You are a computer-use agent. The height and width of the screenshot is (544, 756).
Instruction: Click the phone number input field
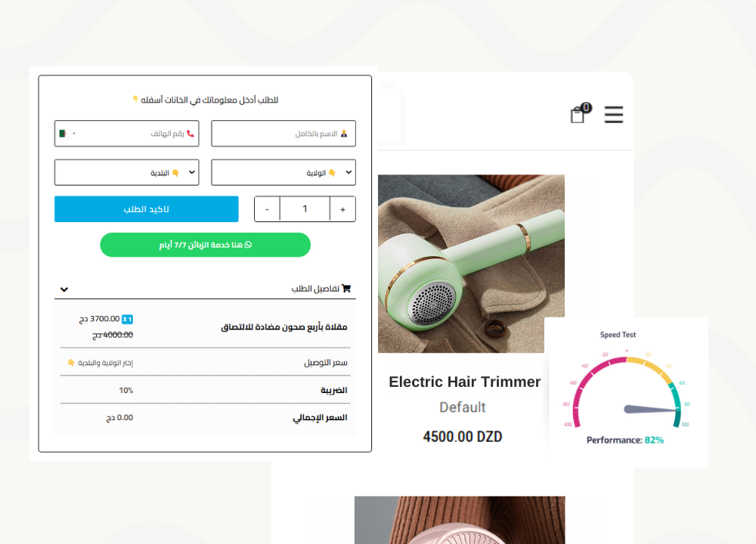[127, 134]
